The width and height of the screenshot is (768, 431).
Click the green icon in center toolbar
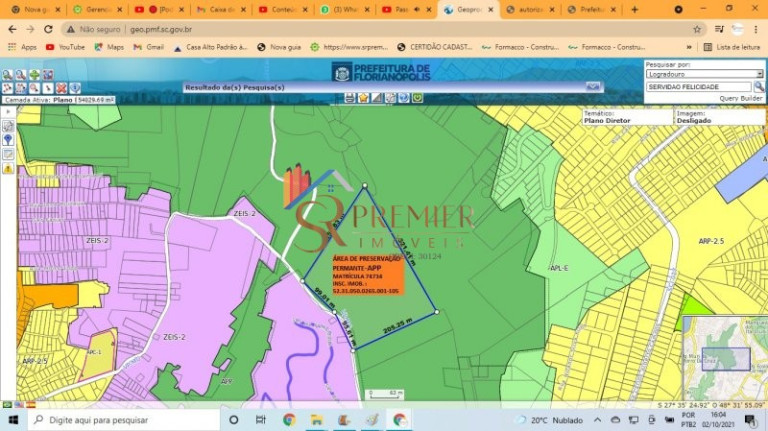coord(417,98)
